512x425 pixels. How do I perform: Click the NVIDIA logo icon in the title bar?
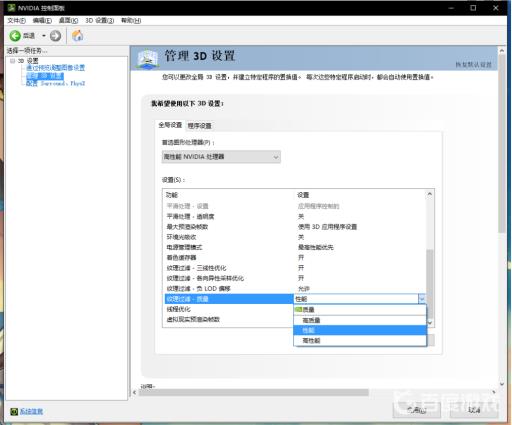tap(11, 8)
